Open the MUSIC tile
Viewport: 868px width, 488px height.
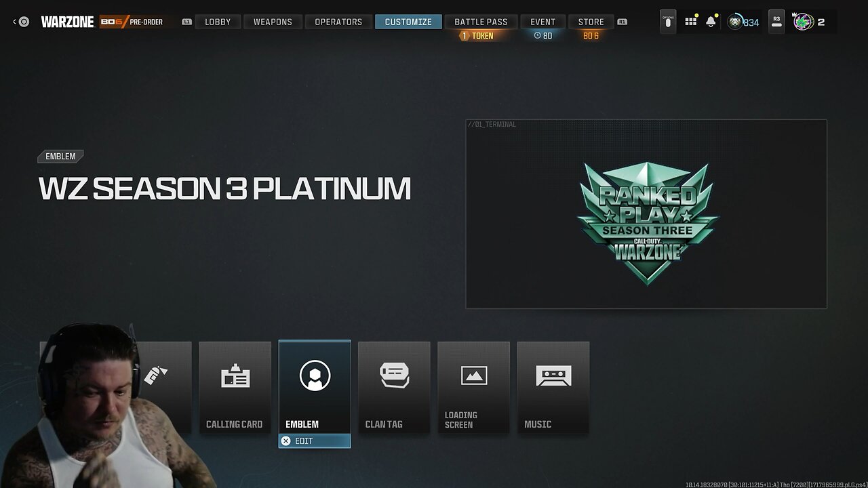[553, 388]
